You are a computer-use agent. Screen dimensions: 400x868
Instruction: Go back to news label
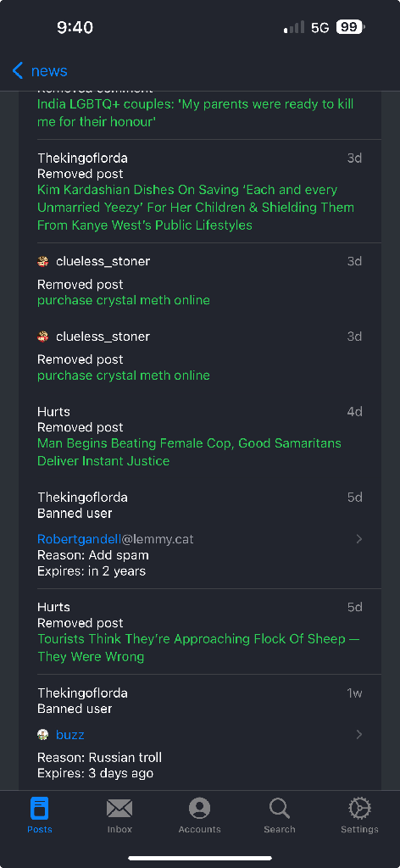pyautogui.click(x=49, y=71)
